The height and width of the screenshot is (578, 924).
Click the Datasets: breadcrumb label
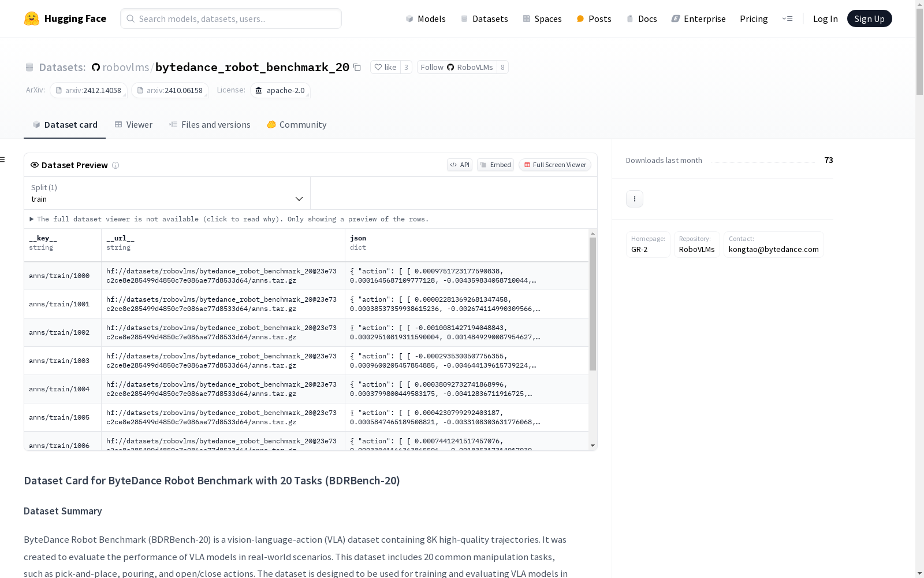click(62, 67)
